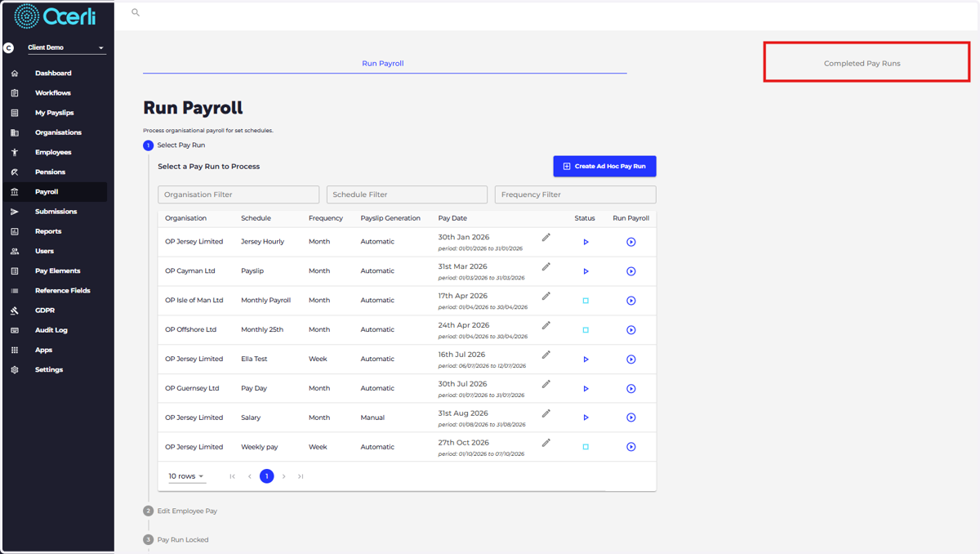The width and height of the screenshot is (980, 554).
Task: Click the Frequency Filter field
Action: (x=575, y=194)
